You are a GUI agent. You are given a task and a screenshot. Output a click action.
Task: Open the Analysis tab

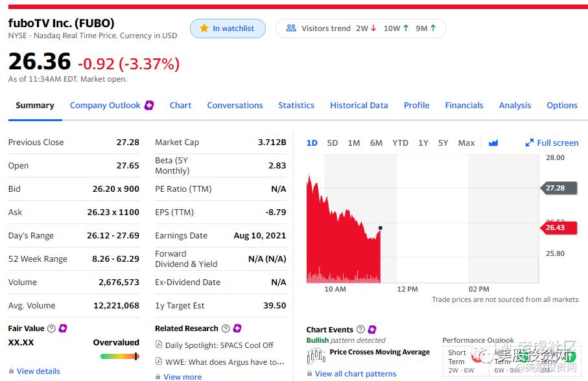pos(515,105)
